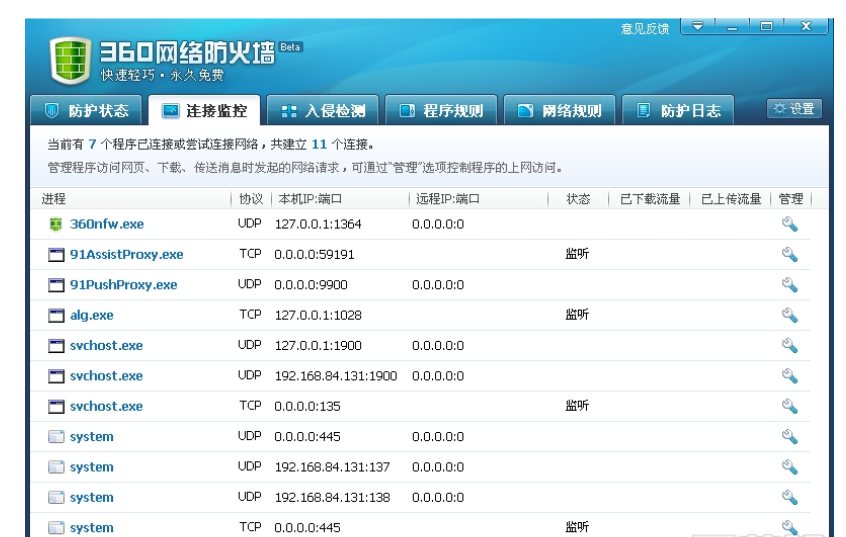Click the 管理 column header

point(791,199)
